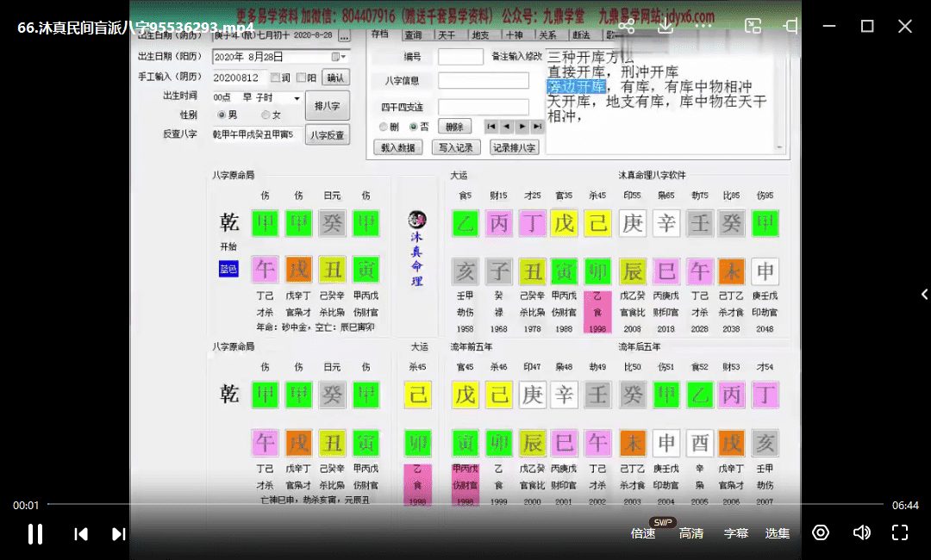Screen dimensions: 931x560
Task: Expand the right side panel arrow
Action: (x=924, y=294)
